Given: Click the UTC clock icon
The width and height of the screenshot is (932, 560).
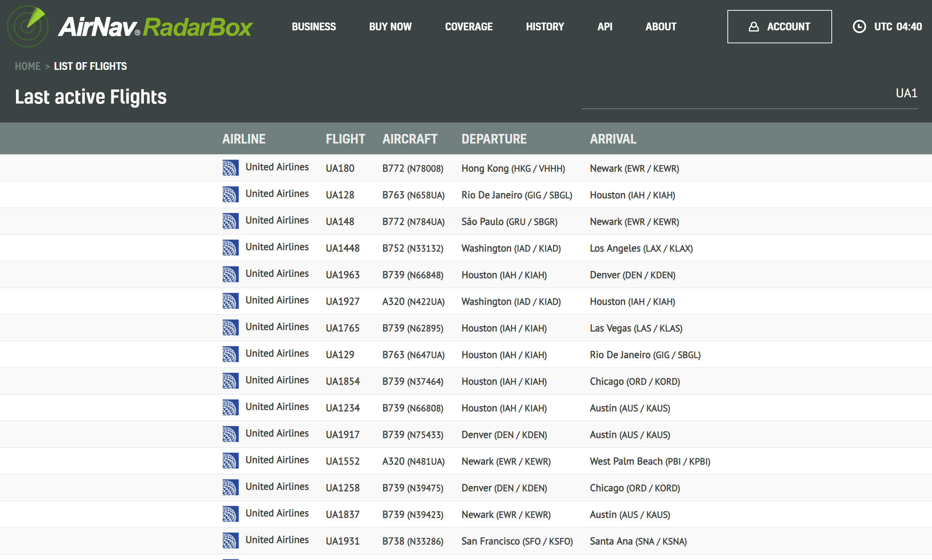Looking at the screenshot, I should click(859, 26).
